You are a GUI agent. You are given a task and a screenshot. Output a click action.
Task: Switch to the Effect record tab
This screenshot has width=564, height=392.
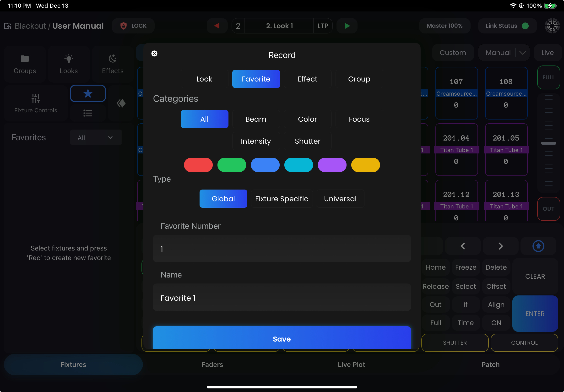307,79
